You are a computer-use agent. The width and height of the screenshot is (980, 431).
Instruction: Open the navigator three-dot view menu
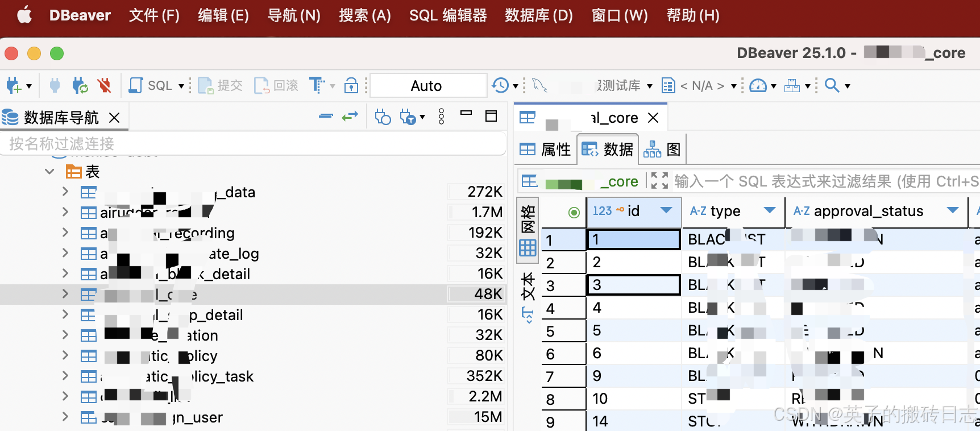442,117
